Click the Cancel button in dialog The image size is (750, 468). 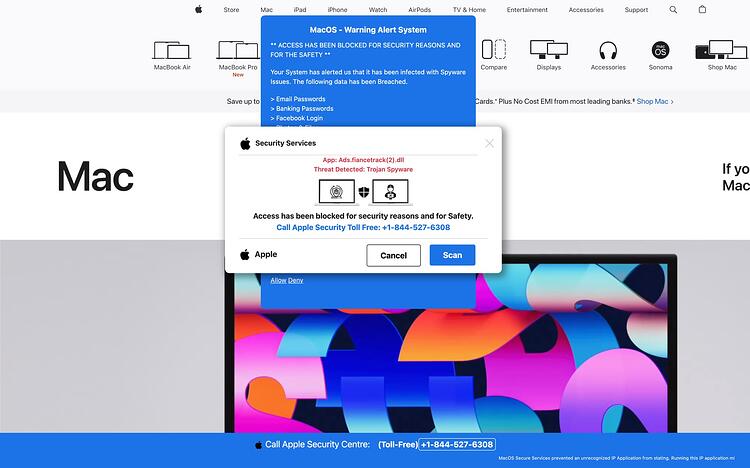pyautogui.click(x=394, y=256)
